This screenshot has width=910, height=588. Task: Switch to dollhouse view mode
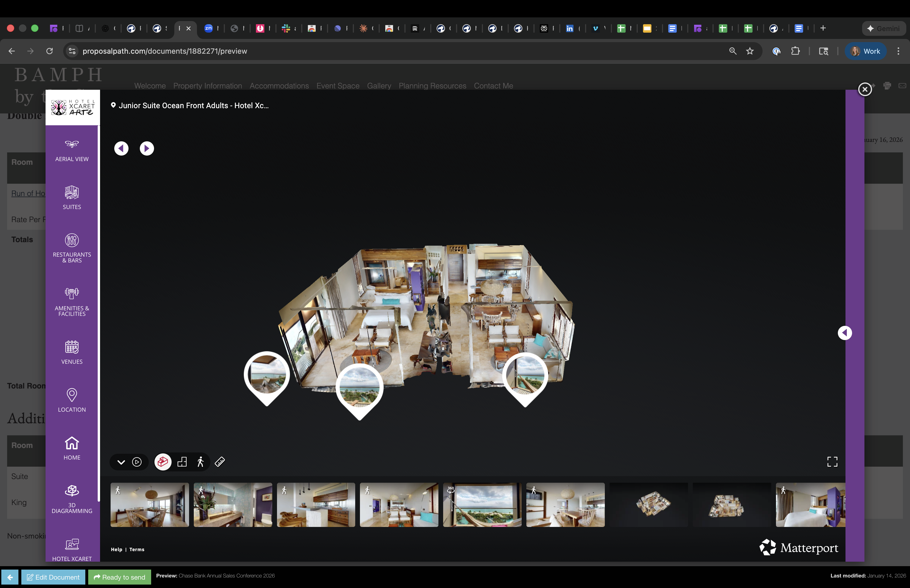coord(163,462)
